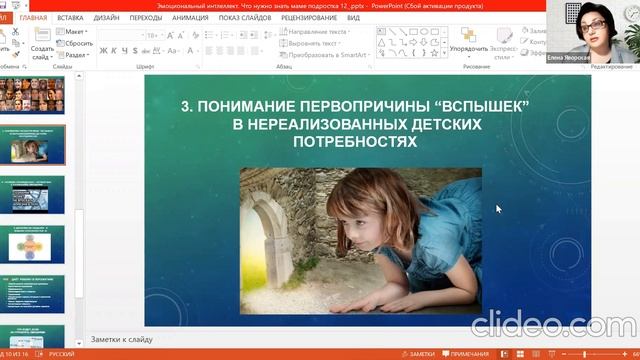The image size is (640, 360).
Task: Expand the shapes gallery more arrow
Action: coord(444,53)
